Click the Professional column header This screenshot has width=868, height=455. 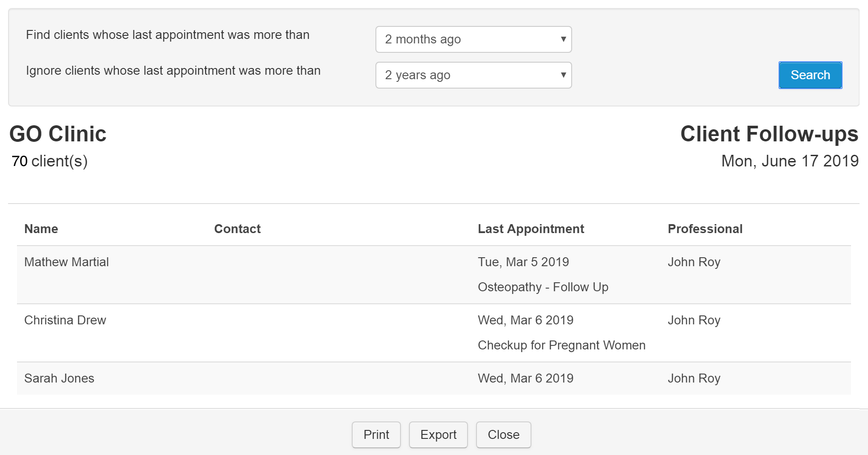(x=705, y=229)
